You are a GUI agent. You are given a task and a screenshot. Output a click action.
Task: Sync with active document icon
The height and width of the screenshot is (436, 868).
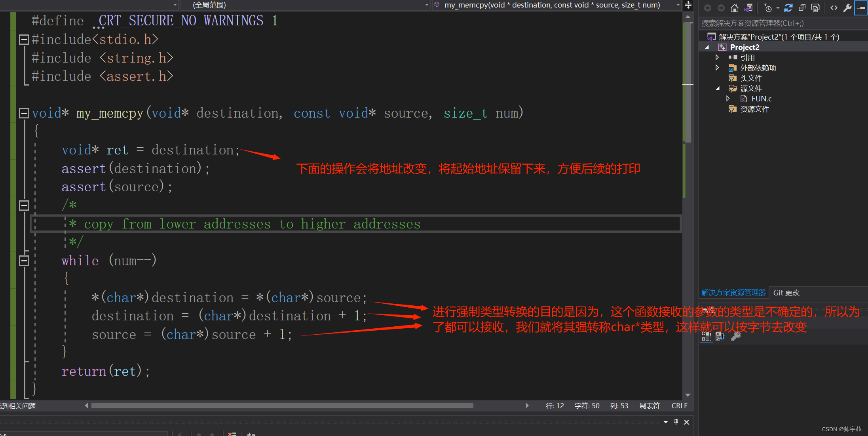point(788,8)
